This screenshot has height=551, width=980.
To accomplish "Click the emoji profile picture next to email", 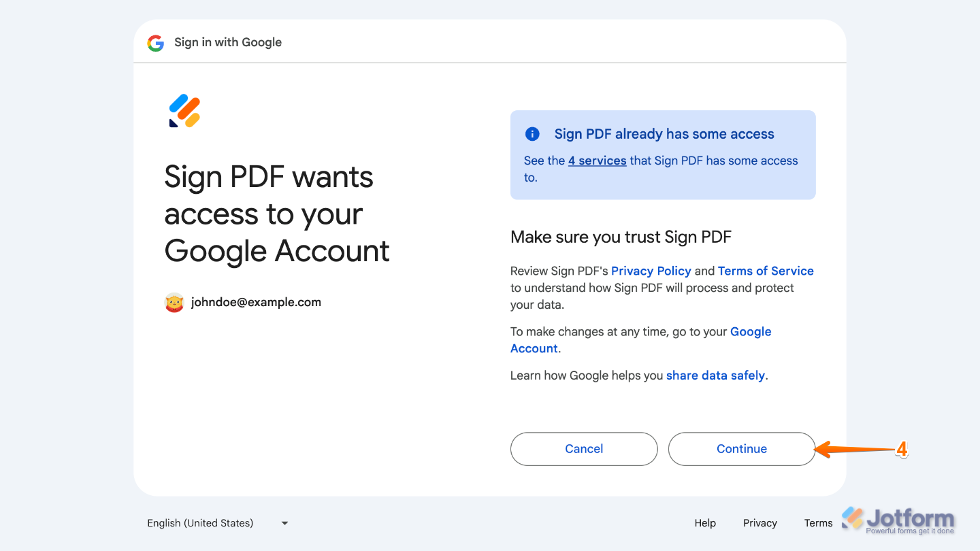I will 174,302.
